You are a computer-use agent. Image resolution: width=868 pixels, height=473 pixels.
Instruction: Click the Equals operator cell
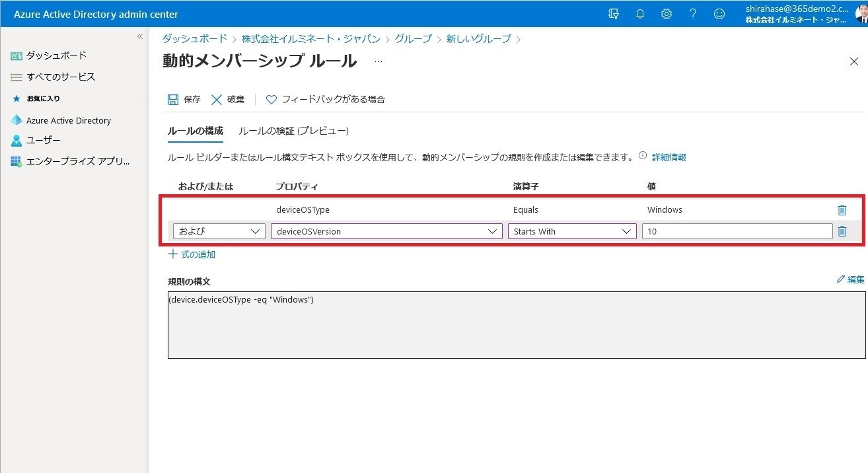pyautogui.click(x=526, y=210)
